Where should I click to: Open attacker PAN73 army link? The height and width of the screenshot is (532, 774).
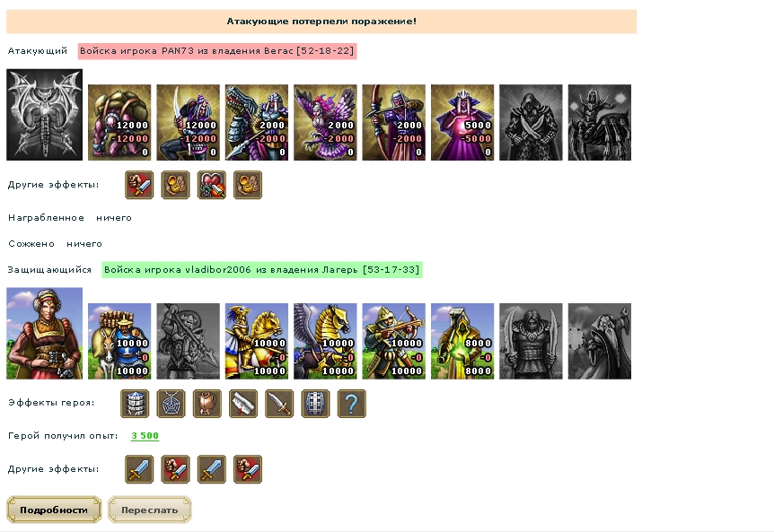click(217, 51)
